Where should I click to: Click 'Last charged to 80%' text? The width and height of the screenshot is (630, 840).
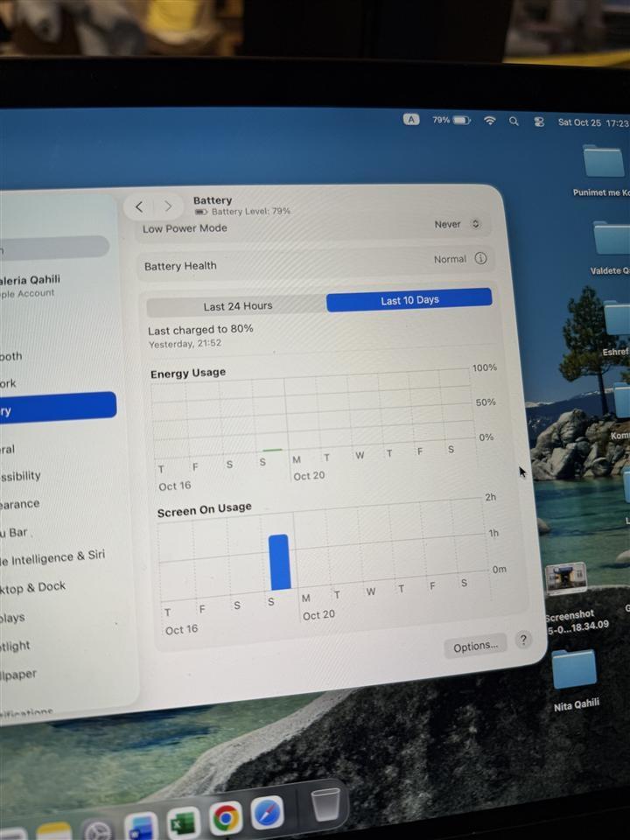pos(200,330)
